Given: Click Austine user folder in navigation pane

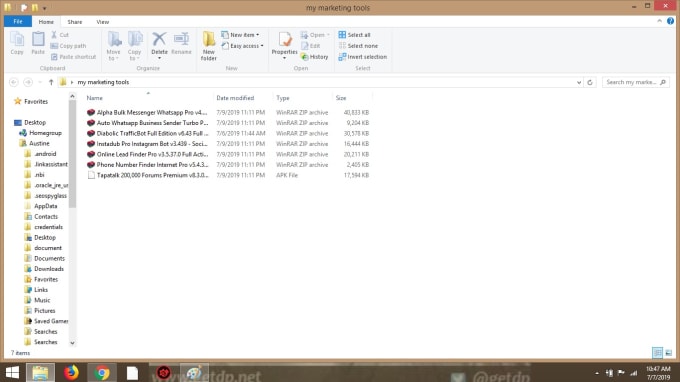Looking at the screenshot, I should pos(35,143).
